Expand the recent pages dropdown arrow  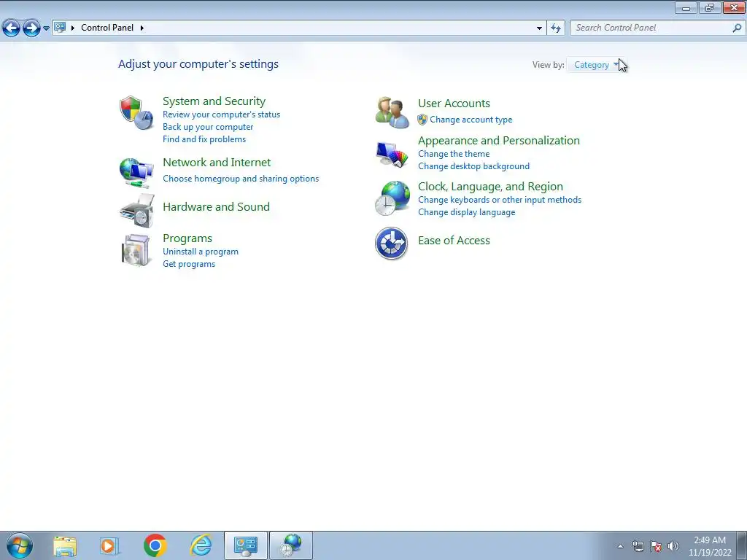coord(46,28)
